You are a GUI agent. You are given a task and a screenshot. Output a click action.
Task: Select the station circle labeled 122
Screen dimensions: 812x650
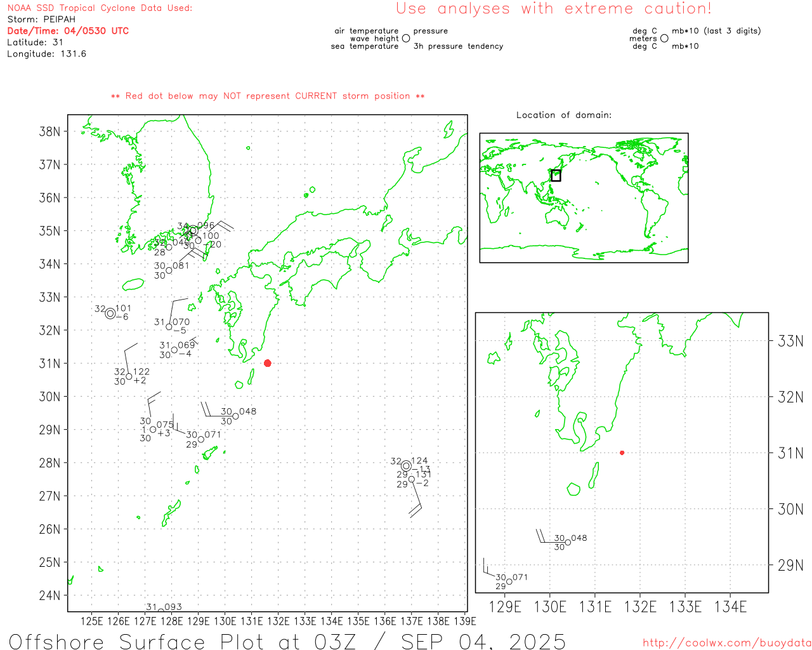pyautogui.click(x=129, y=376)
